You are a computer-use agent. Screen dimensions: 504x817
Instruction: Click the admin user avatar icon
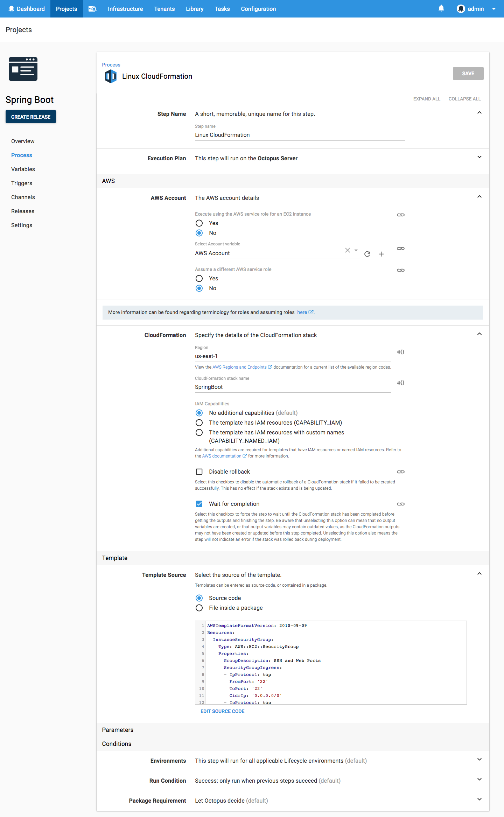tap(461, 9)
